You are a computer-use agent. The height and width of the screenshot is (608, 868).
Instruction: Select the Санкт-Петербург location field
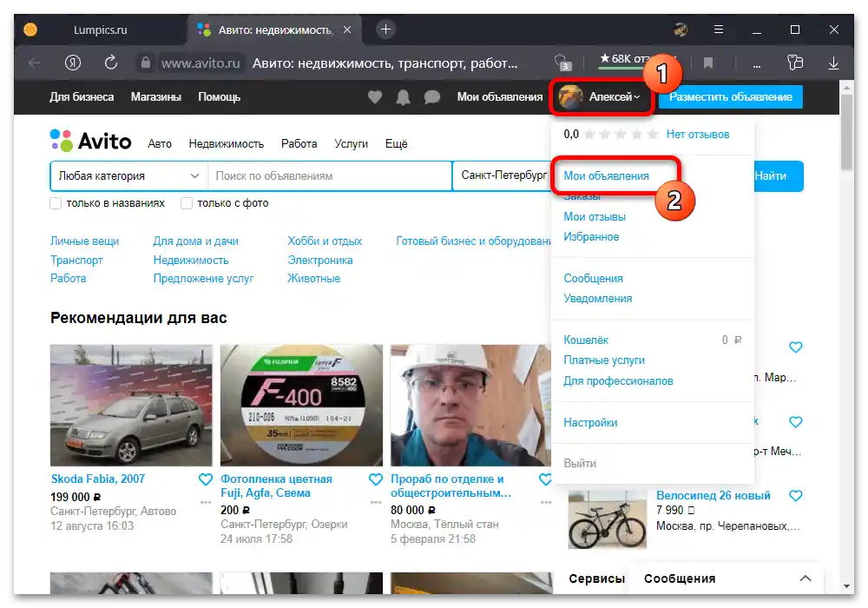coord(503,175)
